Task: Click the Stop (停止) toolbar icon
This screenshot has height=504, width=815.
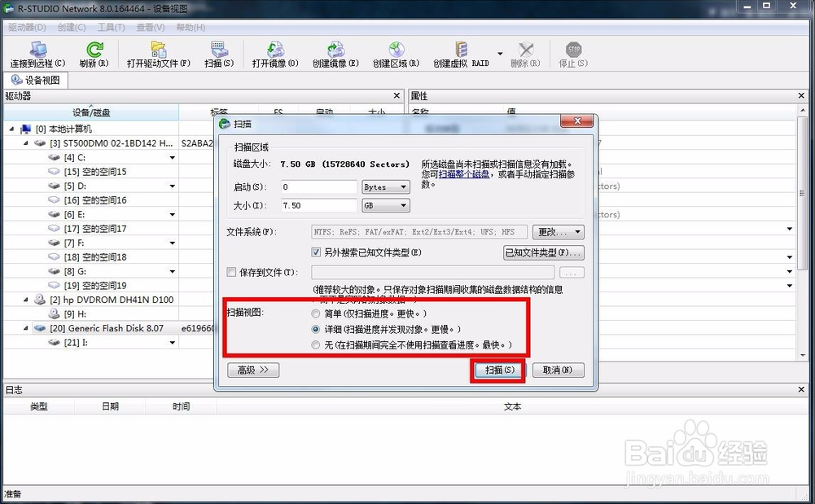Action: [x=573, y=50]
